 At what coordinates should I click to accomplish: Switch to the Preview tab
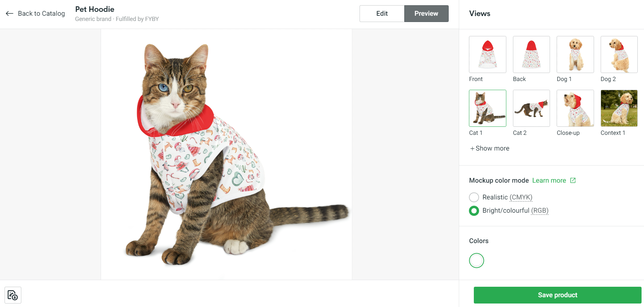(x=426, y=13)
